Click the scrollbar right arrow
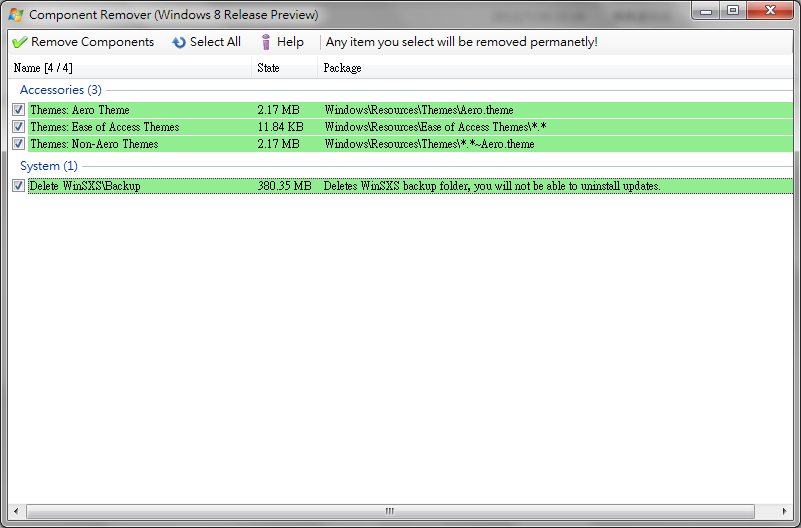 (785, 511)
